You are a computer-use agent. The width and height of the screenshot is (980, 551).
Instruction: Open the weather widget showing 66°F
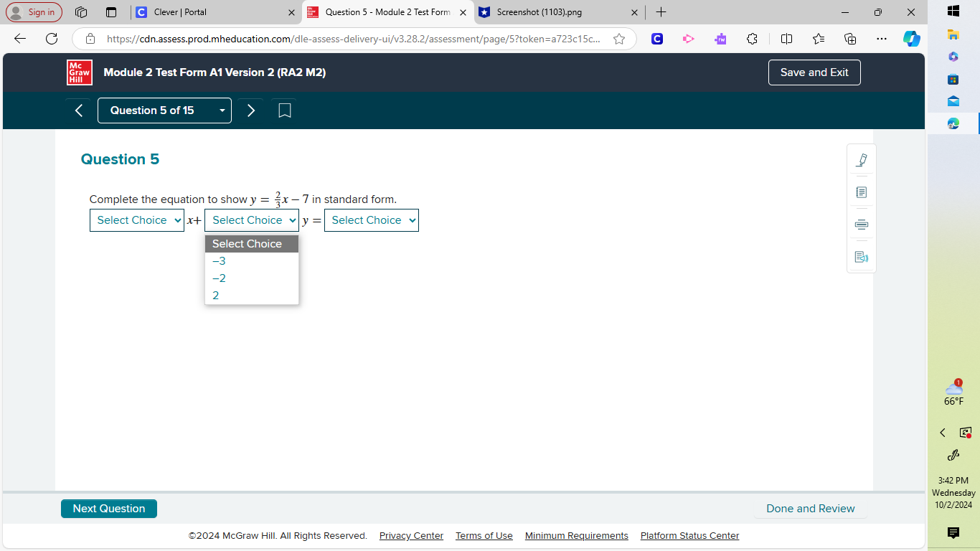[x=953, y=393]
